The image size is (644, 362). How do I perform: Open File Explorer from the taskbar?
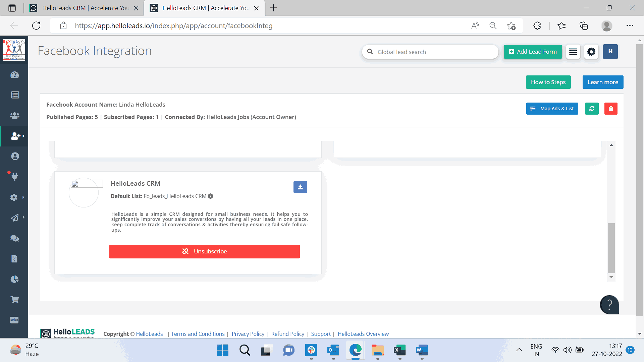coord(377,350)
